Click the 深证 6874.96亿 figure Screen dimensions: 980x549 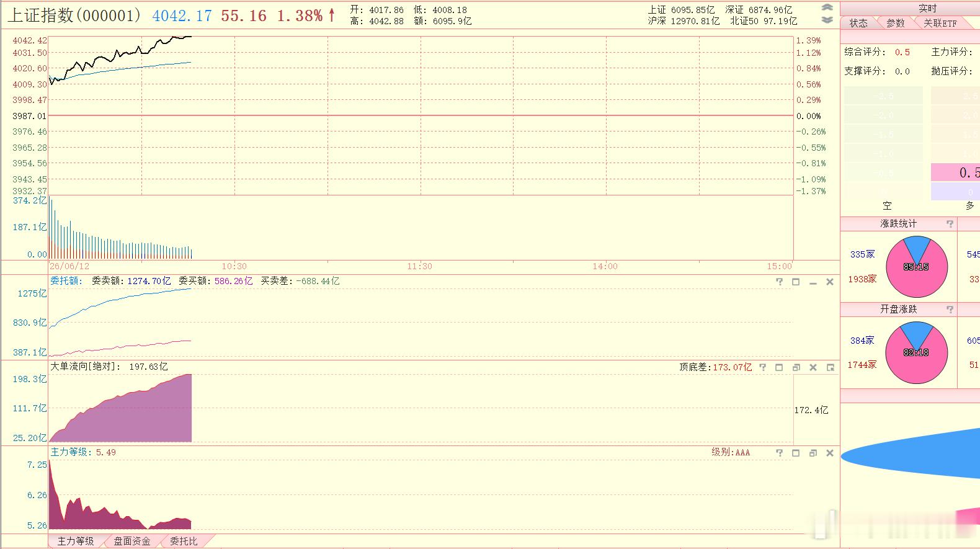pyautogui.click(x=759, y=10)
